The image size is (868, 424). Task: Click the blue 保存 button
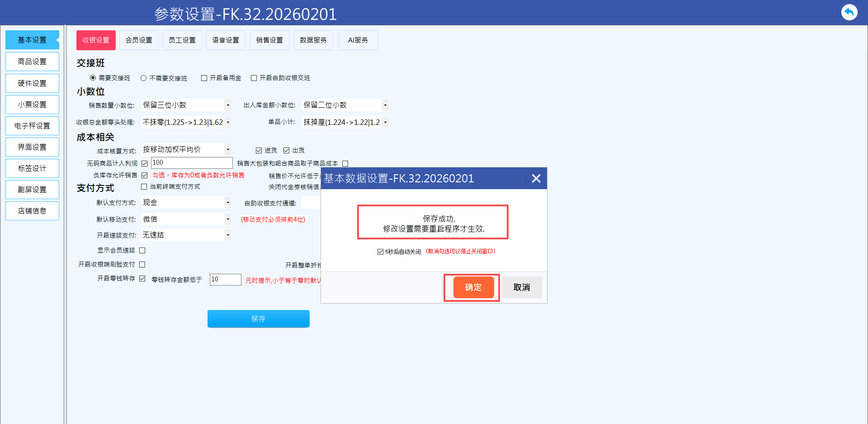pyautogui.click(x=258, y=319)
